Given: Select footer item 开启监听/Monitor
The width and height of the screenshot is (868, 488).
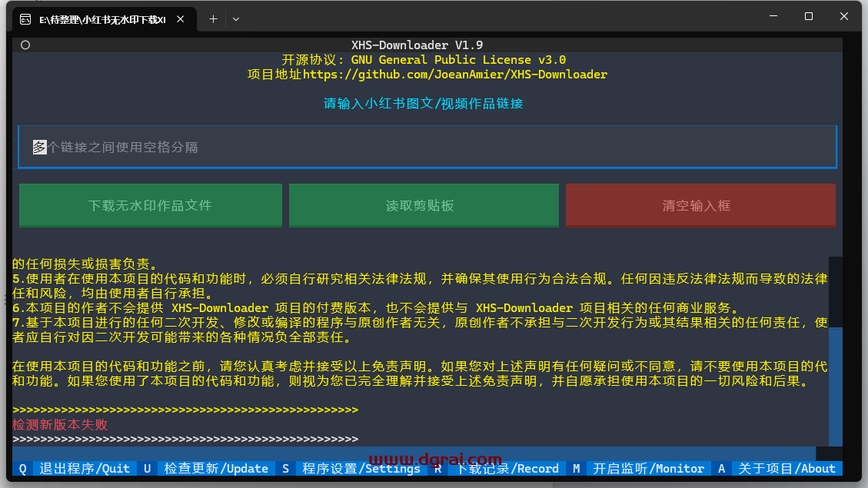Looking at the screenshot, I should pos(648,469).
